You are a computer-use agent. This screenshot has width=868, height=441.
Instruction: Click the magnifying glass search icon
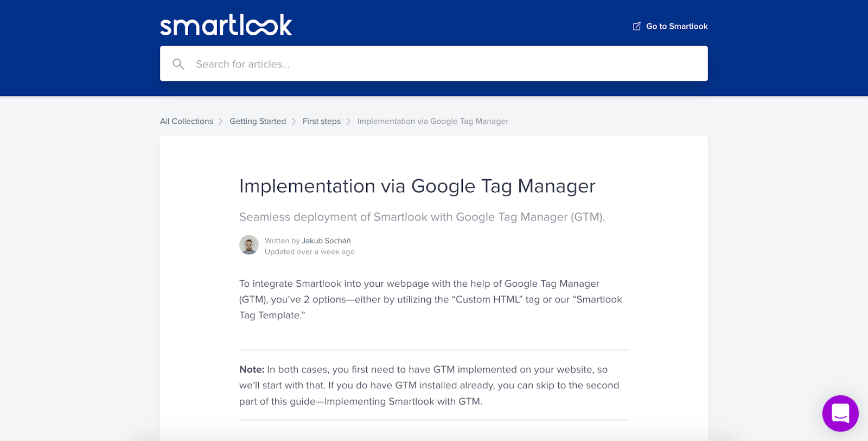[178, 64]
